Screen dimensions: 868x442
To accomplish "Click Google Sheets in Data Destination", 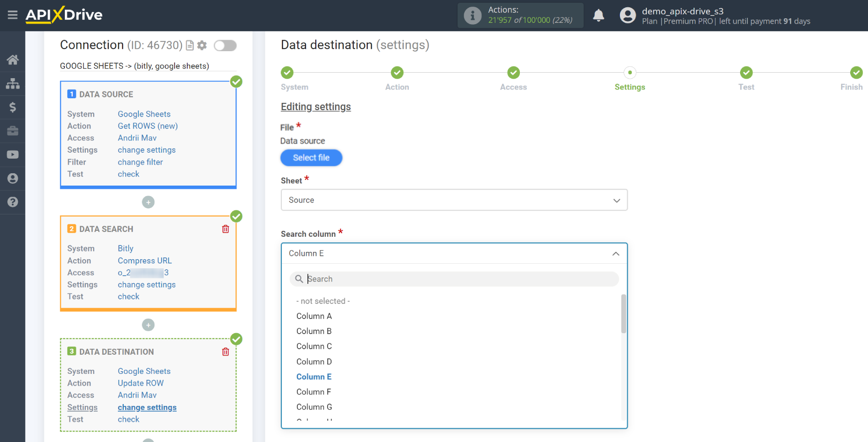I will [x=144, y=372].
